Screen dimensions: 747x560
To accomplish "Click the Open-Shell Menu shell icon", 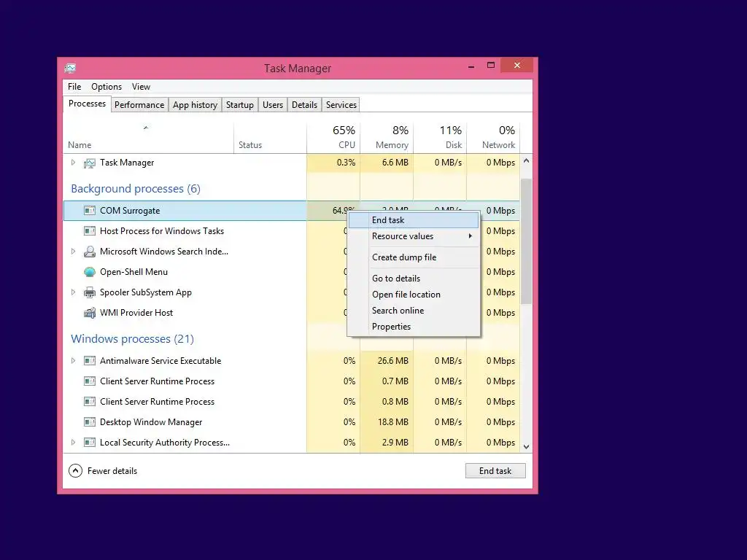I will point(90,272).
